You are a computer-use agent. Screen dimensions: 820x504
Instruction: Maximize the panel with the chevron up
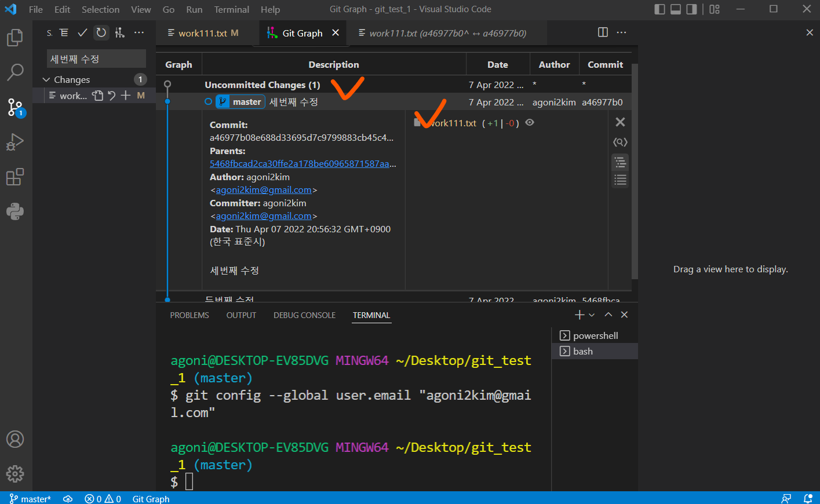(x=608, y=315)
